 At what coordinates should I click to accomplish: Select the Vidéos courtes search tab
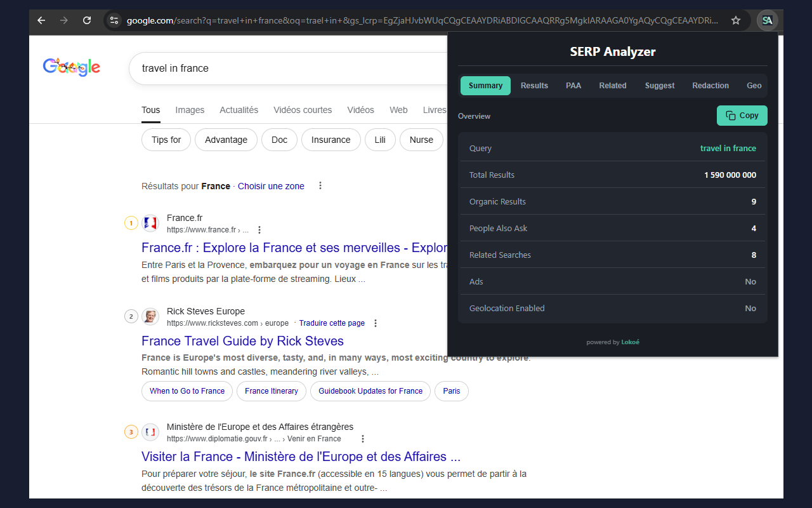303,110
